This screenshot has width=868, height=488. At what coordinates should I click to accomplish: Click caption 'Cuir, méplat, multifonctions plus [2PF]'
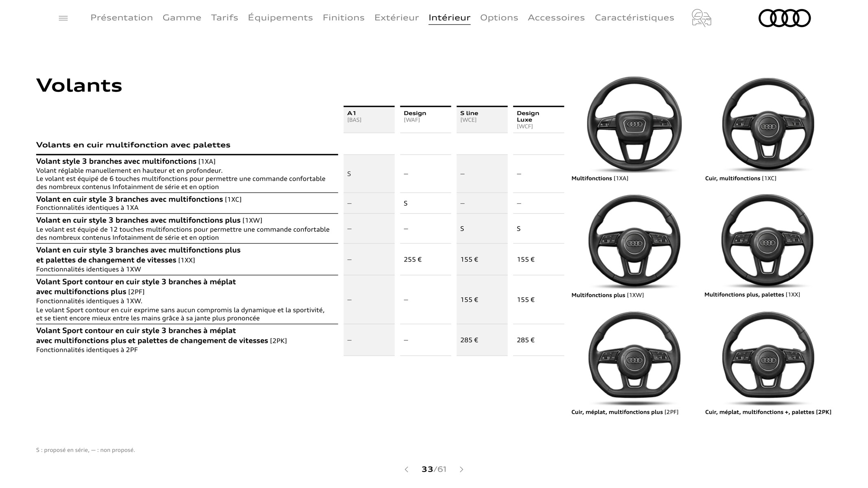coord(625,412)
